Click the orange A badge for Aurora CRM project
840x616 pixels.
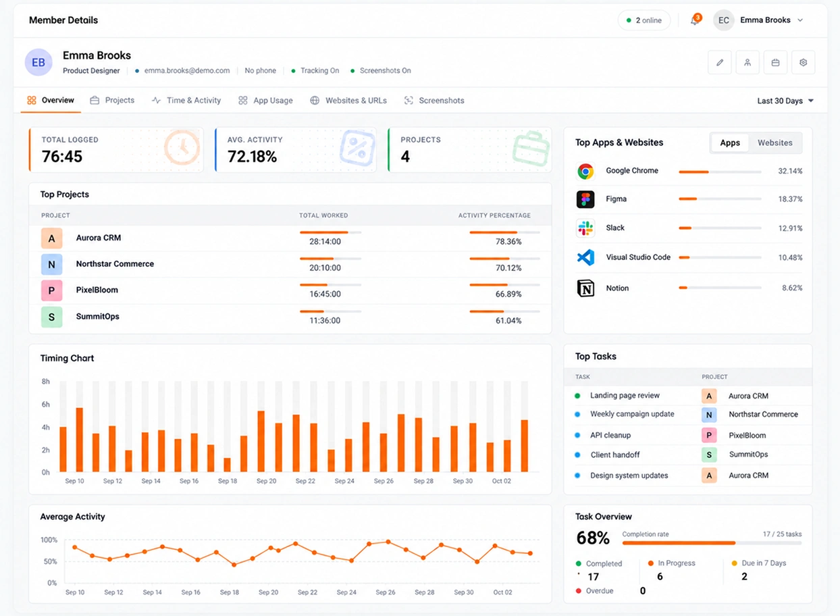click(x=51, y=238)
